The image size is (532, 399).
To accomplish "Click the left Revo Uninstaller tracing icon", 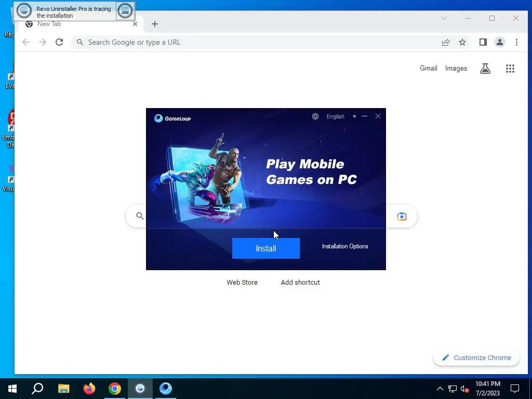I will point(24,11).
